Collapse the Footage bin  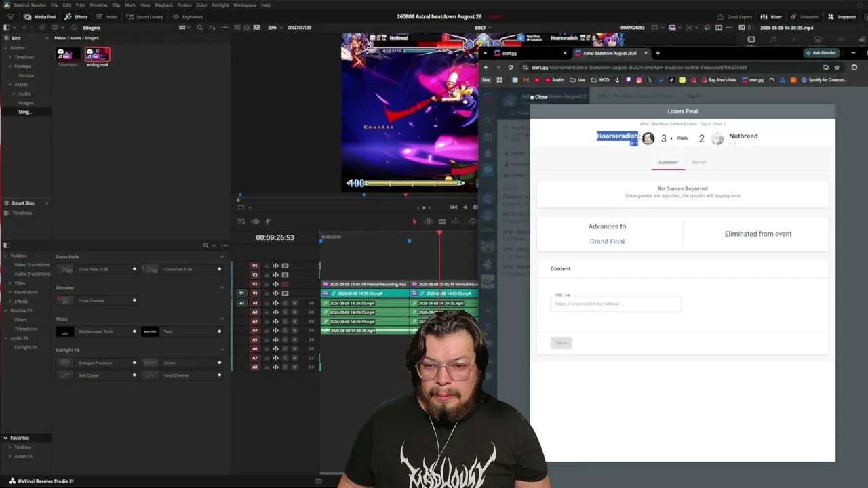(10, 66)
